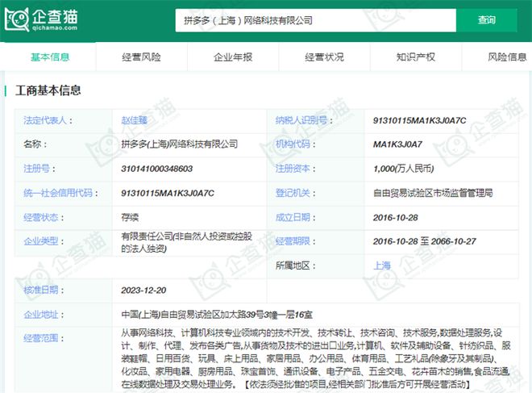Click the 法定代表人 label link
The height and width of the screenshot is (393, 532).
click(x=45, y=120)
